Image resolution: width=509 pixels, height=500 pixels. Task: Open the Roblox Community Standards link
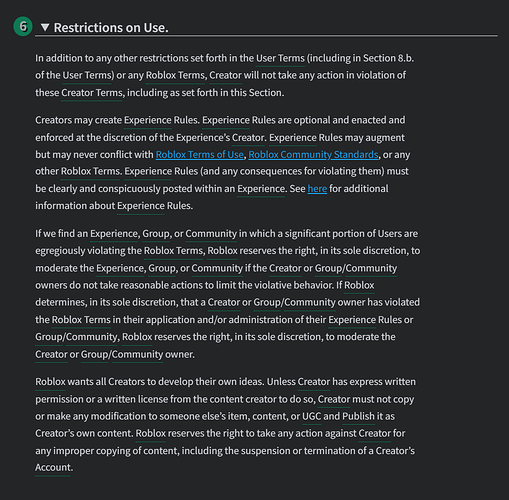pyautogui.click(x=313, y=155)
